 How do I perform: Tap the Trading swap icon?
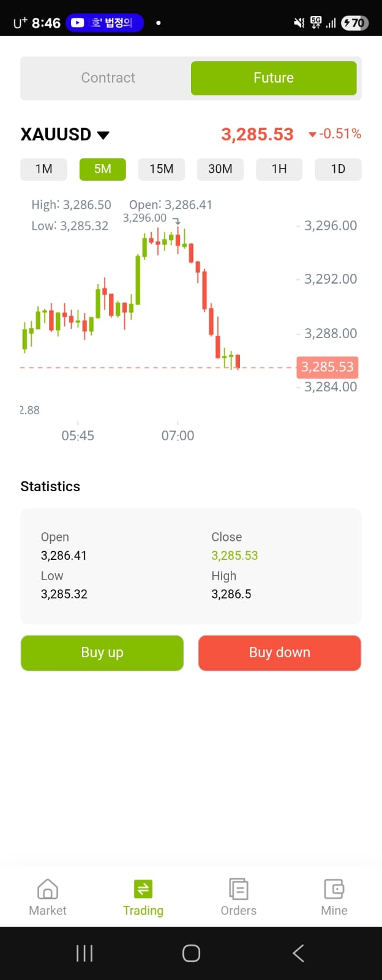pyautogui.click(x=143, y=889)
